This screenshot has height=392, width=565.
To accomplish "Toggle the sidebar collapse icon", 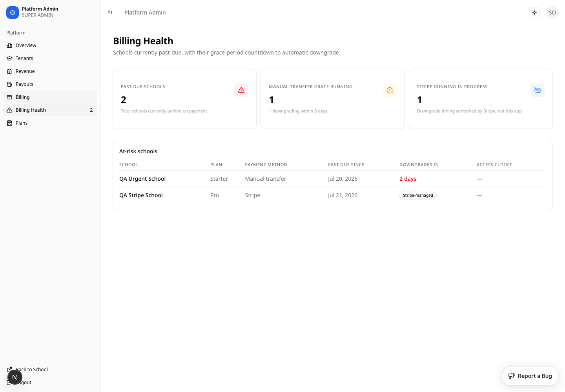I will 110,13.
